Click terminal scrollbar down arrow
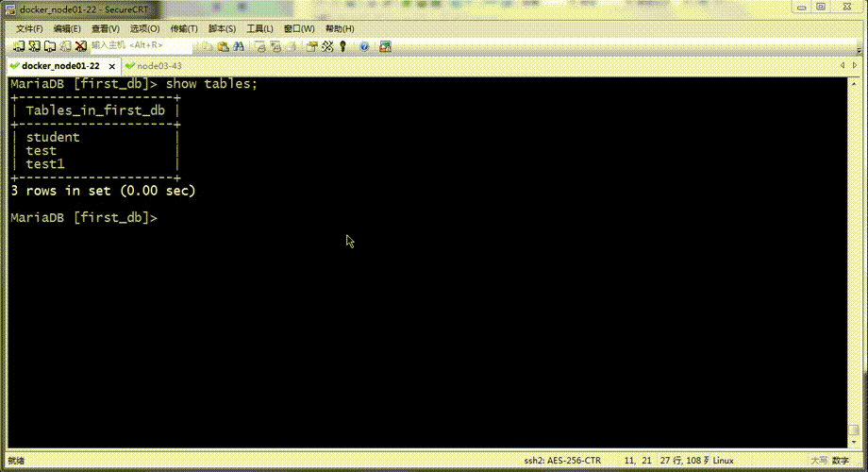868x472 pixels. coord(854,442)
